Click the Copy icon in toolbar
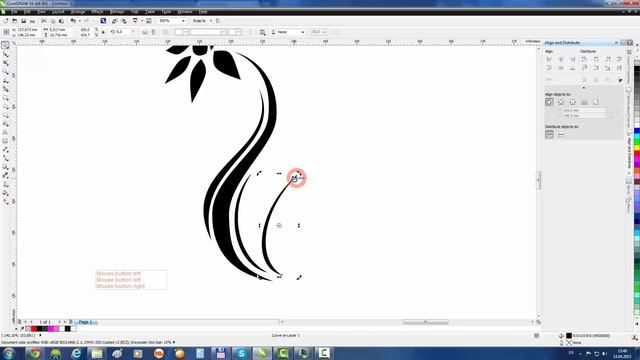The width and height of the screenshot is (640, 360). point(53,21)
